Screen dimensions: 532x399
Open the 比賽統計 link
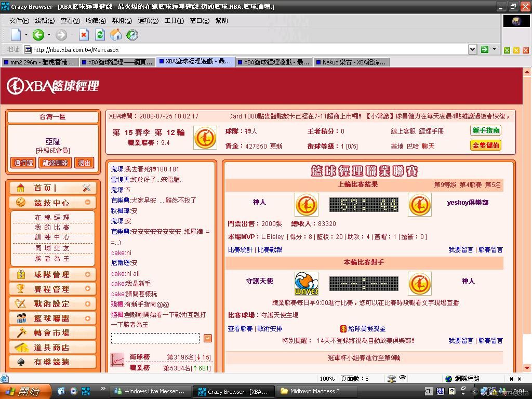[x=240, y=250]
